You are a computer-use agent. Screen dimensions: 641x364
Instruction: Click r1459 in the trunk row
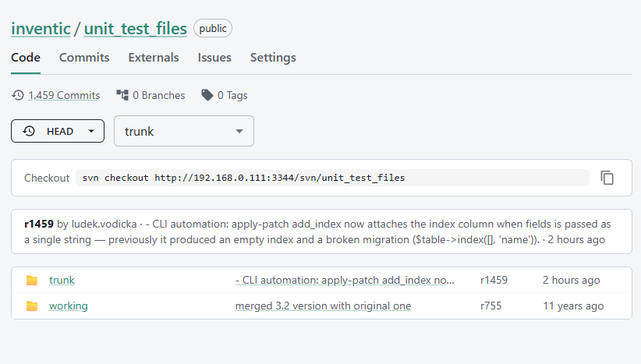point(494,281)
